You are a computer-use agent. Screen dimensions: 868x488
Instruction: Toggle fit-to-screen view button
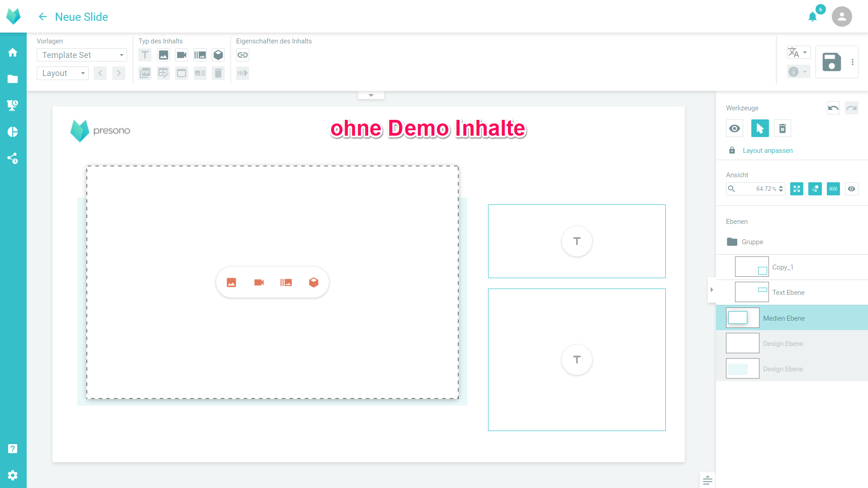tap(797, 189)
